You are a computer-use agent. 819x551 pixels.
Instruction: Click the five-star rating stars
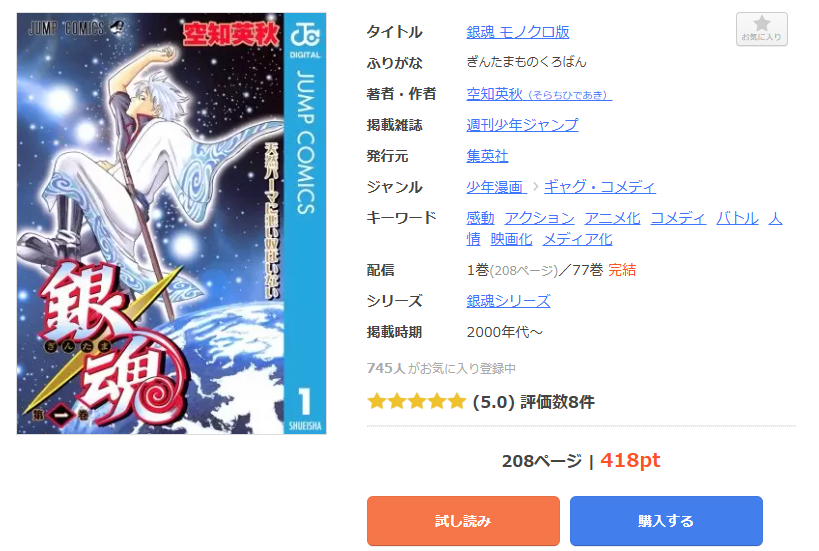click(x=416, y=402)
